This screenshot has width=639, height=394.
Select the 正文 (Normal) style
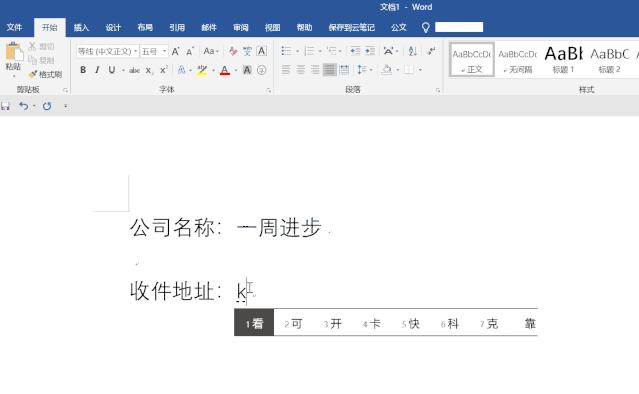click(472, 59)
